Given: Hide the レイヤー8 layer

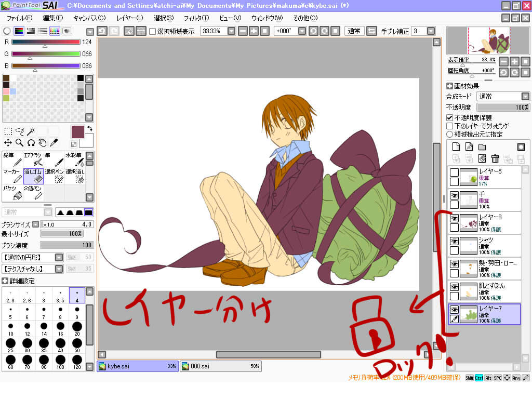Looking at the screenshot, I should (x=454, y=218).
